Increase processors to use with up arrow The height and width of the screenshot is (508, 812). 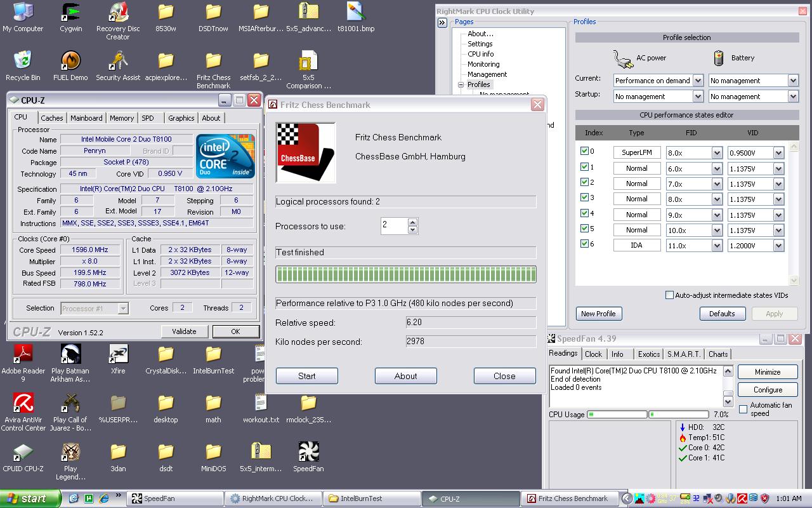413,222
